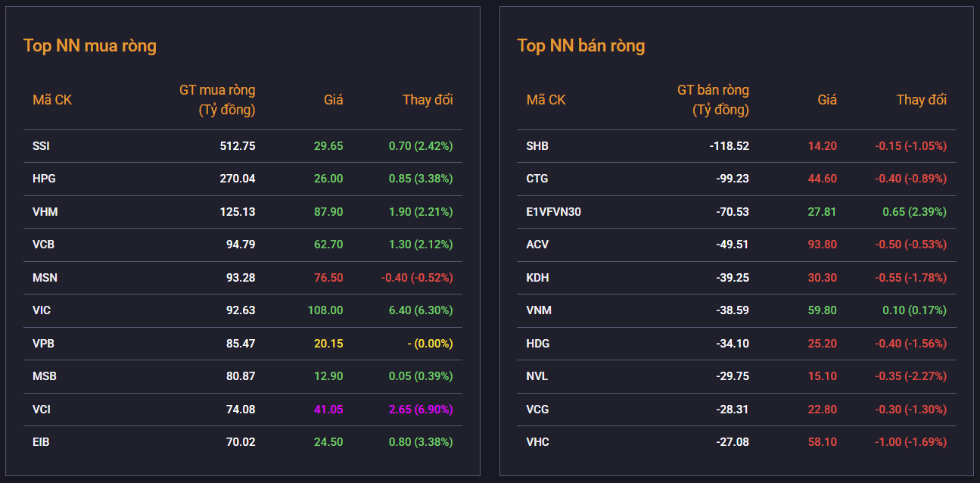Click the VHM stock code

coord(45,212)
